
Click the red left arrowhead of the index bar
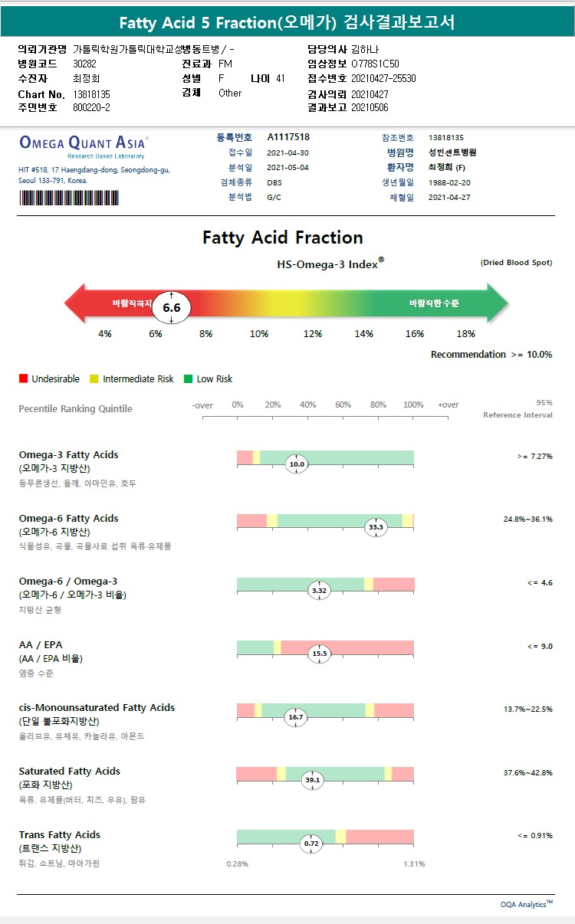click(74, 303)
